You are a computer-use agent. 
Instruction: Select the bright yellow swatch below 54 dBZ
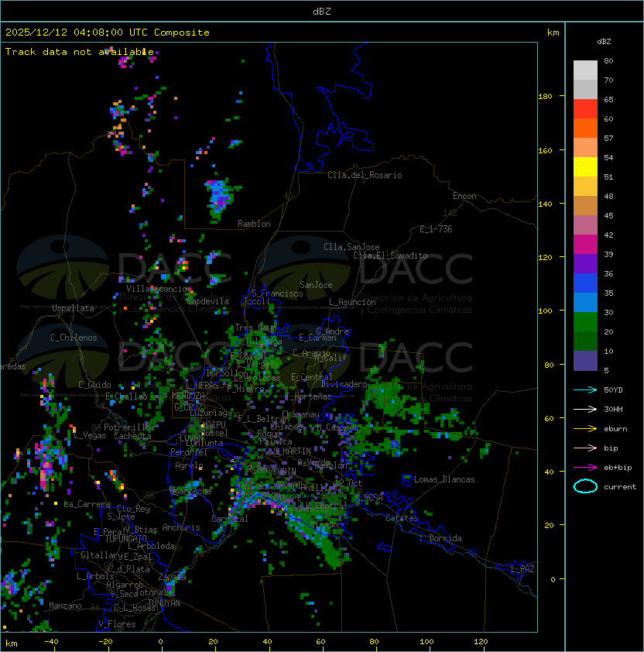585,167
